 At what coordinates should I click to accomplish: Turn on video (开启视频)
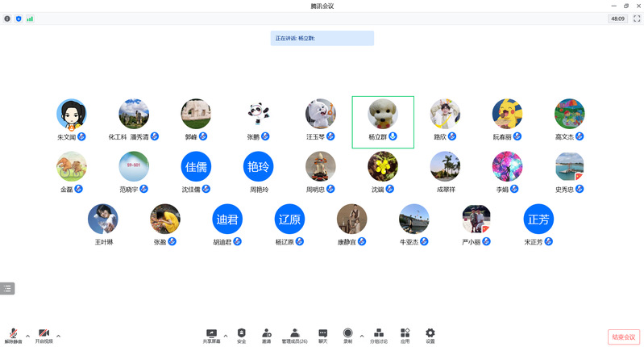44,336
